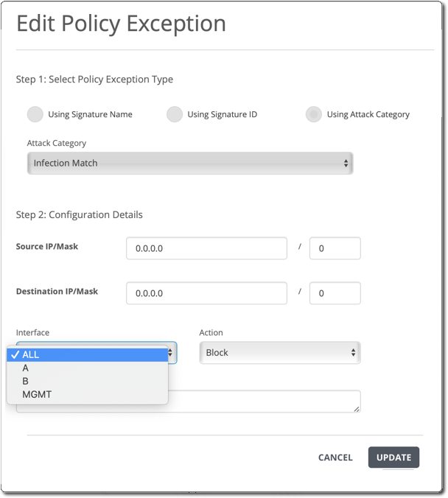Choose ALL in the Interface list
This screenshot has height=498, width=448.
click(88, 355)
